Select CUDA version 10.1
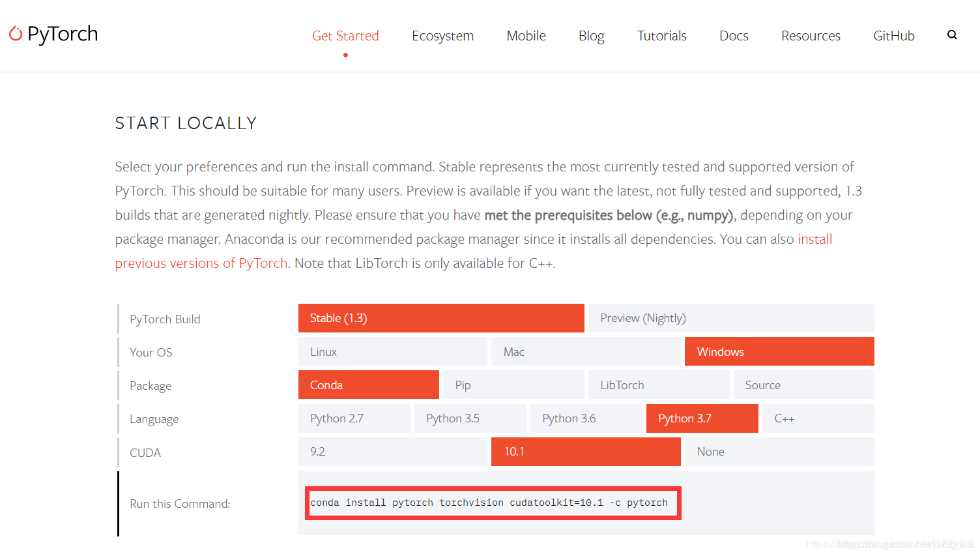 click(x=586, y=452)
